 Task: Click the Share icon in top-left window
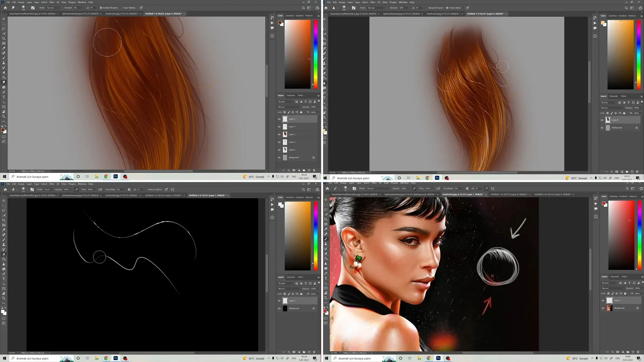click(x=317, y=8)
